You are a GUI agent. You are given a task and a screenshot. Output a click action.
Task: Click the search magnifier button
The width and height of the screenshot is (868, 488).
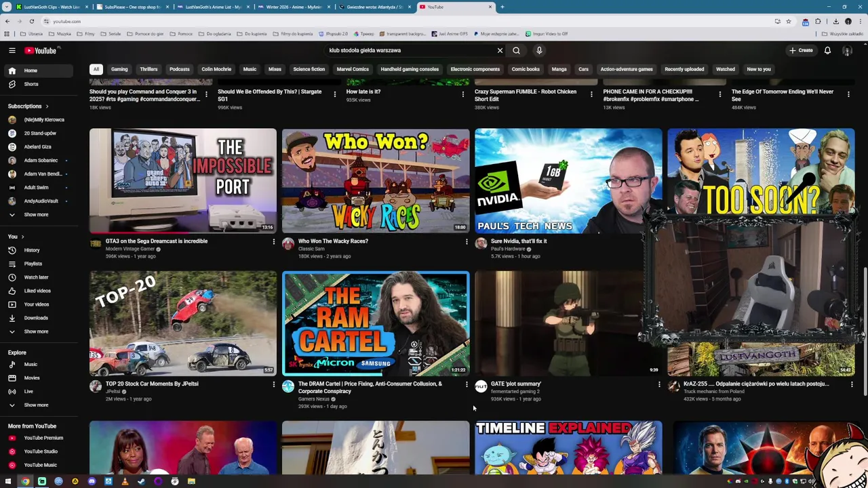point(516,50)
